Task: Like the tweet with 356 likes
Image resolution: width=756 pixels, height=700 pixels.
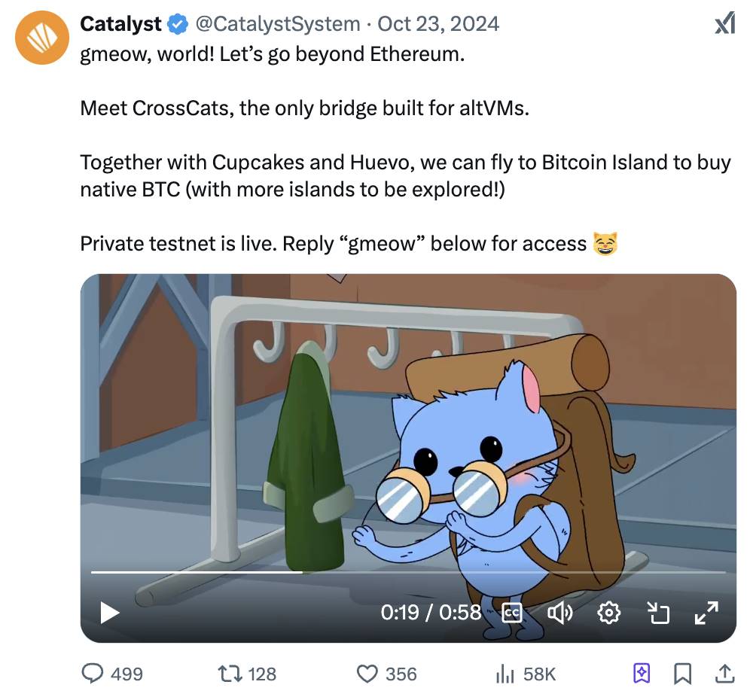Action: 367,674
